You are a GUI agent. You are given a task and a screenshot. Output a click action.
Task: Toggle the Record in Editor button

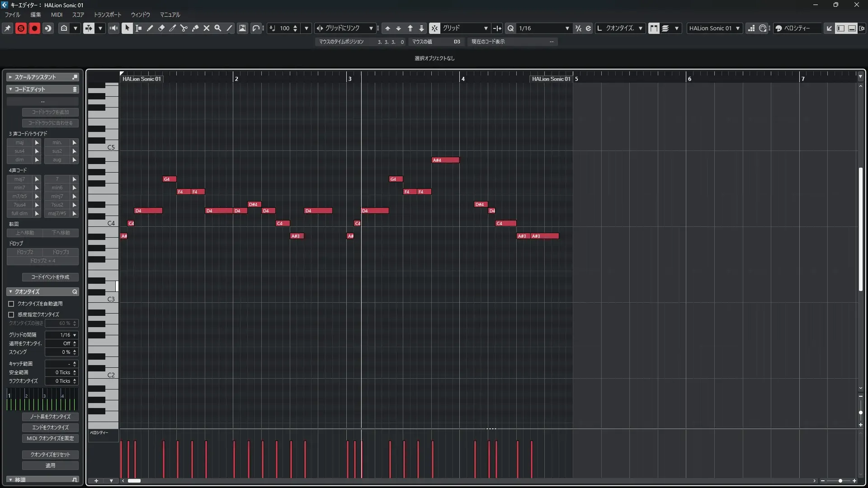pos(34,28)
